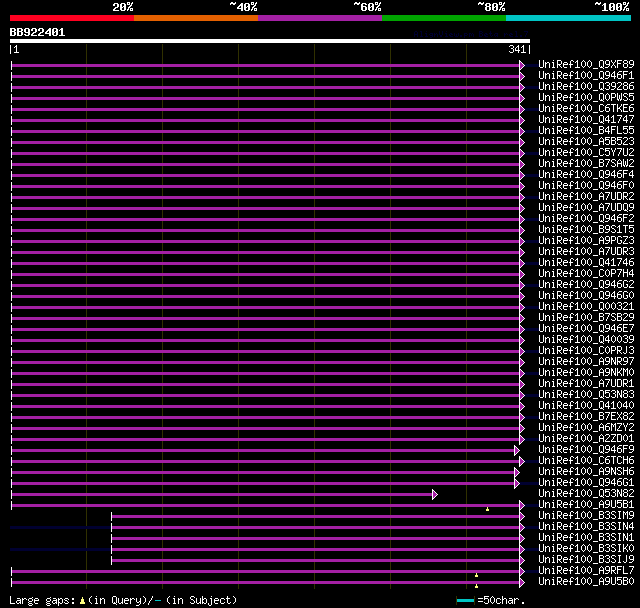
Task: Click the UniRef100_B3SIN1 label
Action: click(586, 538)
